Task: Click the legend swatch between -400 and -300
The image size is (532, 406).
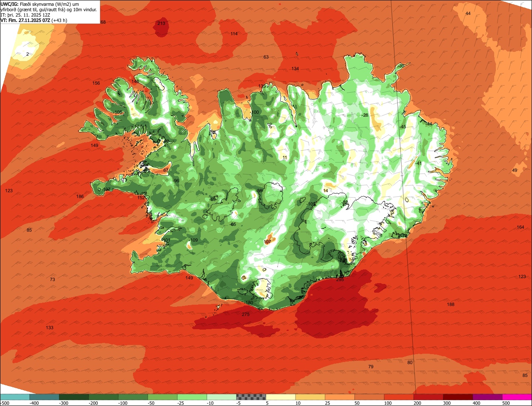Action: tap(44, 397)
